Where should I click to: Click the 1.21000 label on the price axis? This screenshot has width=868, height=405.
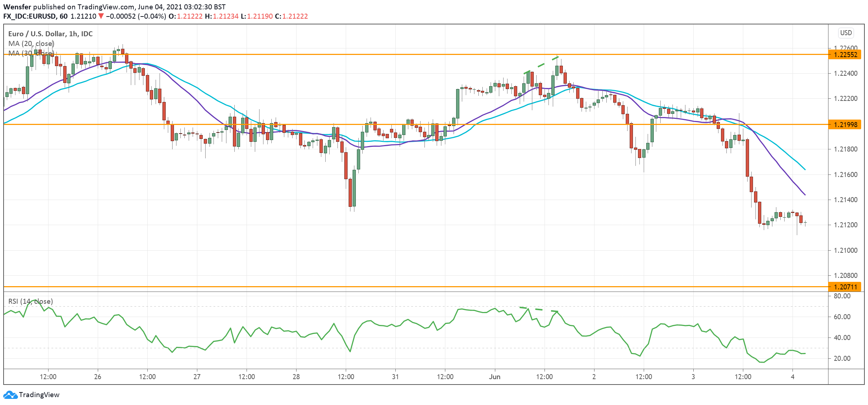coord(845,250)
